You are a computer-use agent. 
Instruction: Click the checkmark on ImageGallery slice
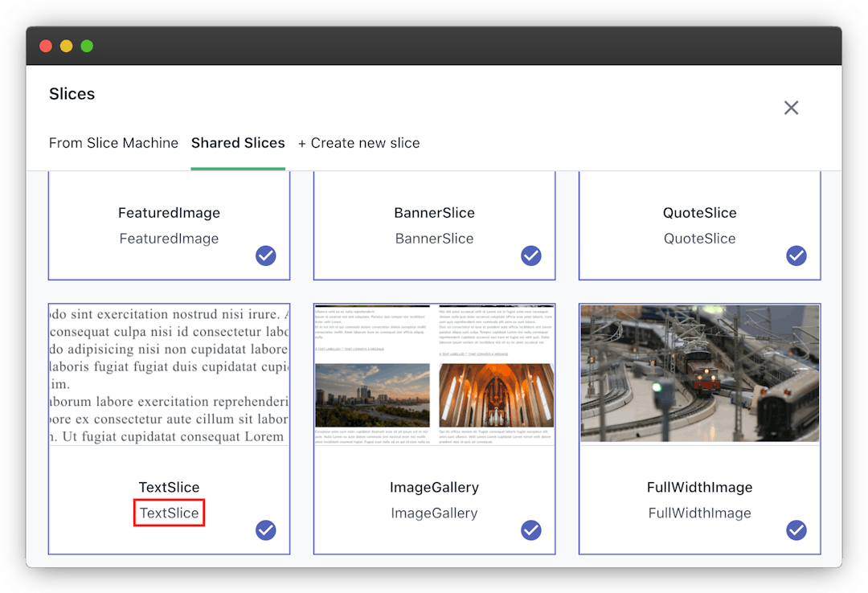[531, 530]
